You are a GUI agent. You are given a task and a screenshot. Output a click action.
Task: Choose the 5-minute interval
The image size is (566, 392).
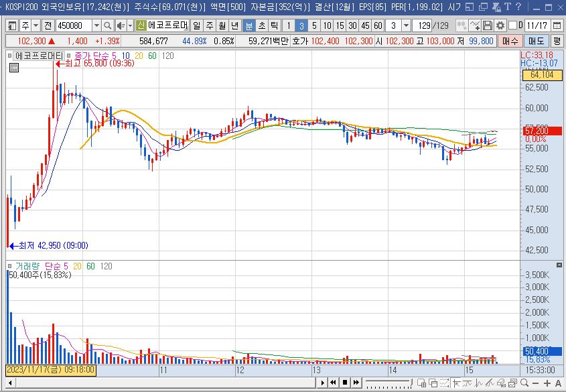tap(314, 25)
